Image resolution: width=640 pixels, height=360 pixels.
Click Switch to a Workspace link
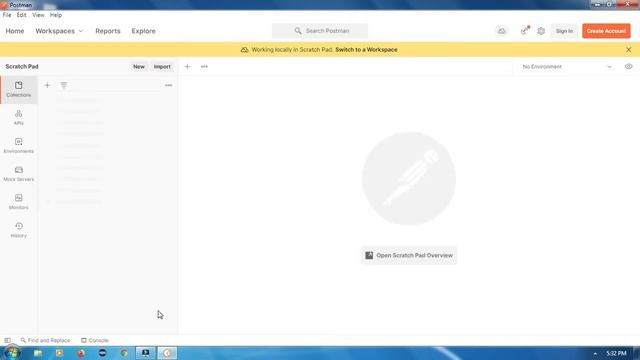366,50
